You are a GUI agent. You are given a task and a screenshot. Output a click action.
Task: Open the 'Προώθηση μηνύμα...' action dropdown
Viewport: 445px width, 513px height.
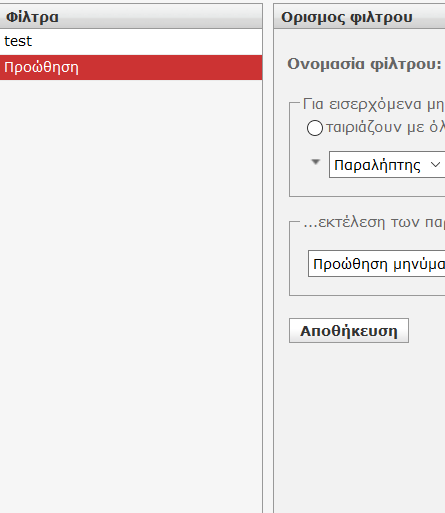coord(376,264)
